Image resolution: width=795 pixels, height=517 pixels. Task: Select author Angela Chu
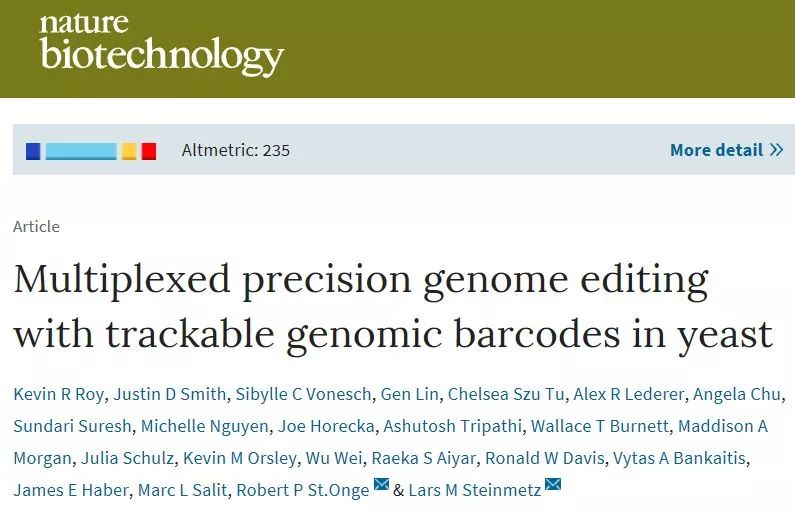pyautogui.click(x=737, y=394)
